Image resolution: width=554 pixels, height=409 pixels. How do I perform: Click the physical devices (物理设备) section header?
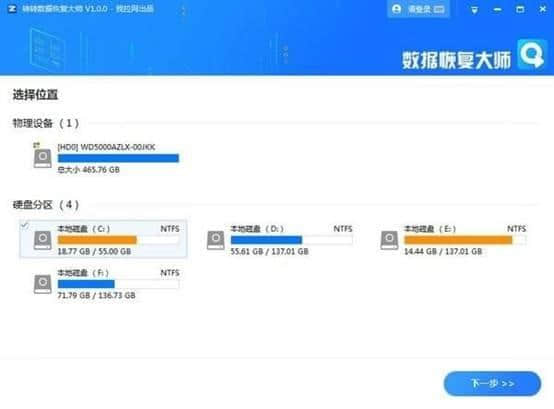pos(46,123)
